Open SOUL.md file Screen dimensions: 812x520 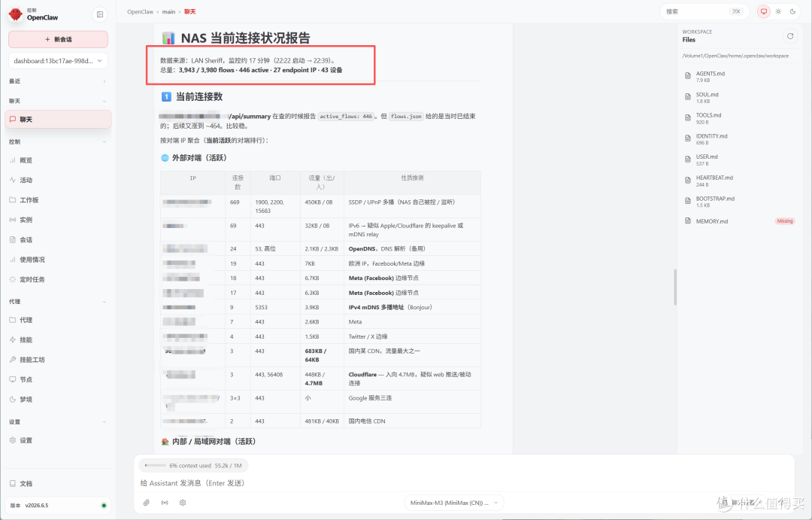(740, 97)
